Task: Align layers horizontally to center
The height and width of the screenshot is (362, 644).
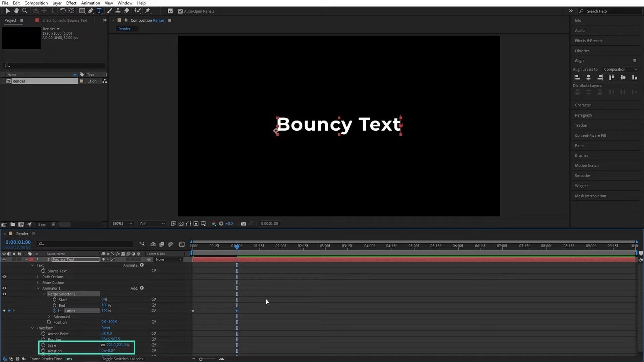Action: coord(589,78)
